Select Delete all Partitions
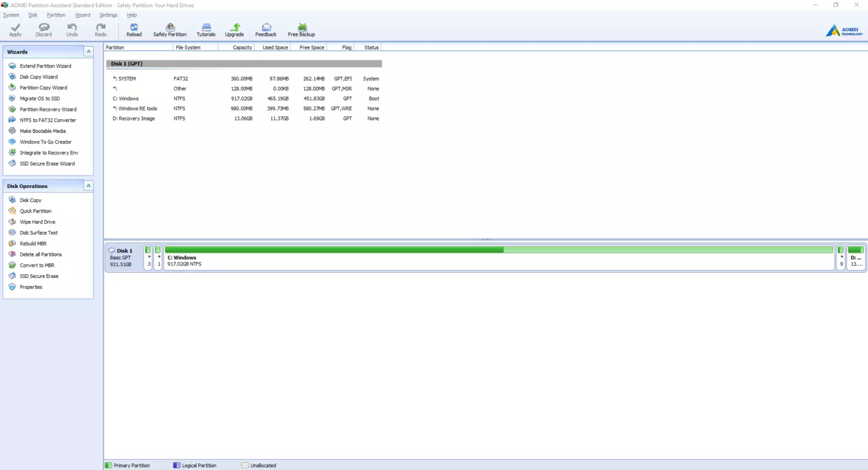 [41, 254]
